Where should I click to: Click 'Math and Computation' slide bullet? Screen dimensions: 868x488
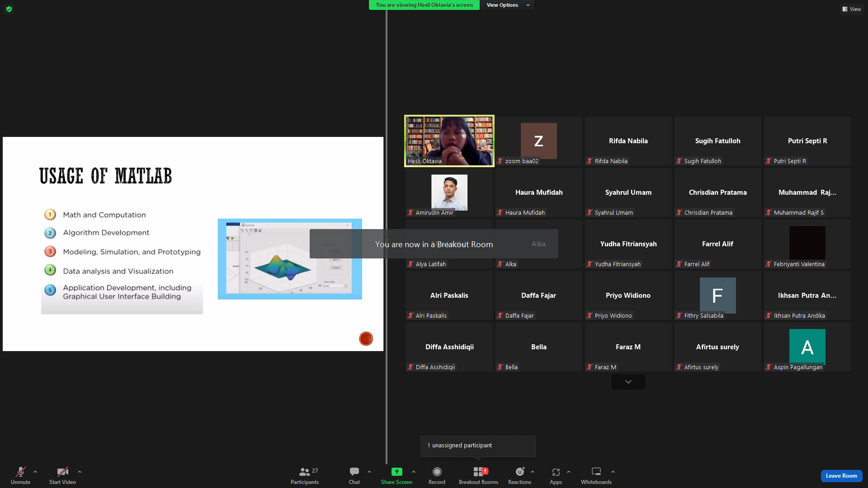click(x=104, y=215)
